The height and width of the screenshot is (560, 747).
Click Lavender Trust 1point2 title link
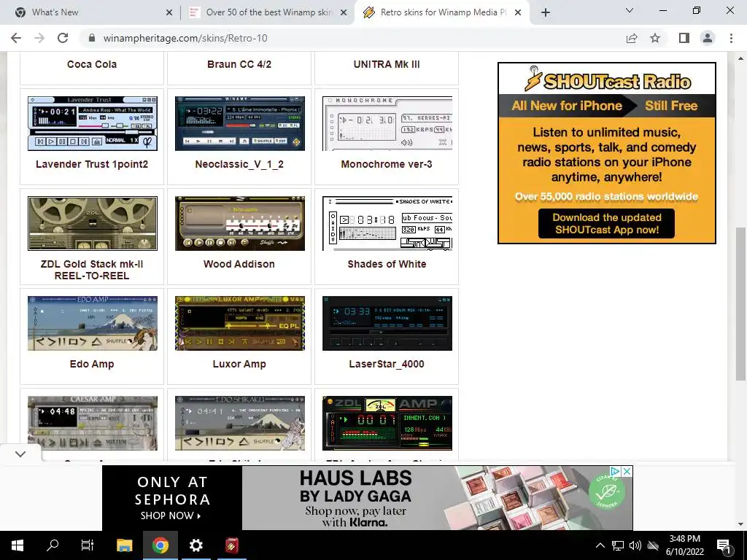(92, 164)
